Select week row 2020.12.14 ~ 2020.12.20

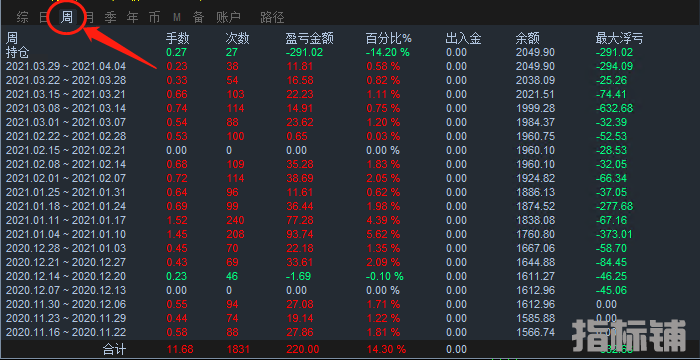coord(66,276)
